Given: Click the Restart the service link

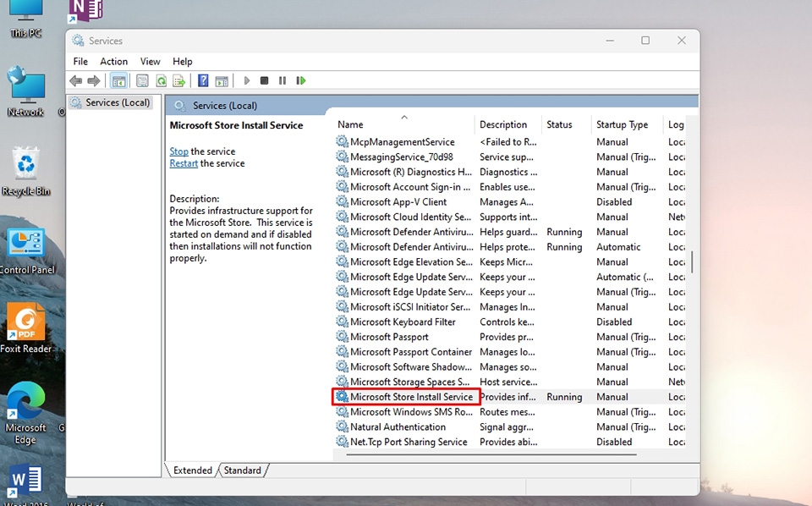Looking at the screenshot, I should pyautogui.click(x=184, y=163).
